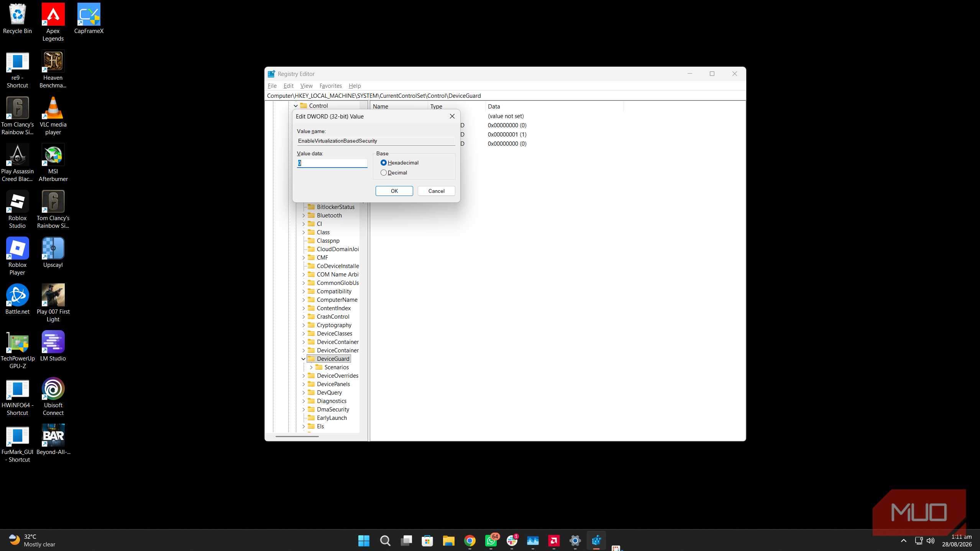Click the tree horizontal scrollbar
This screenshot has height=551, width=980.
[x=297, y=436]
